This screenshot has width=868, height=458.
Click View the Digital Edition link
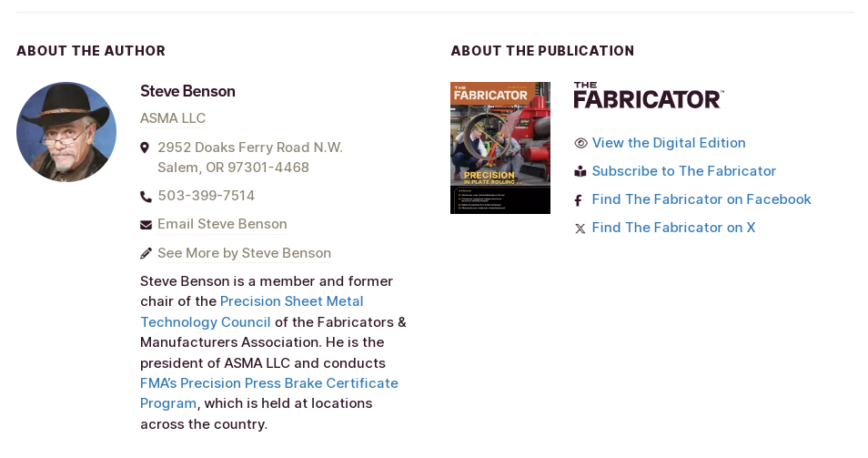(669, 143)
